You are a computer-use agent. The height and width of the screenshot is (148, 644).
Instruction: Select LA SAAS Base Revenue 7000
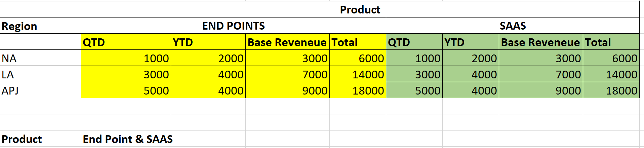click(x=541, y=74)
